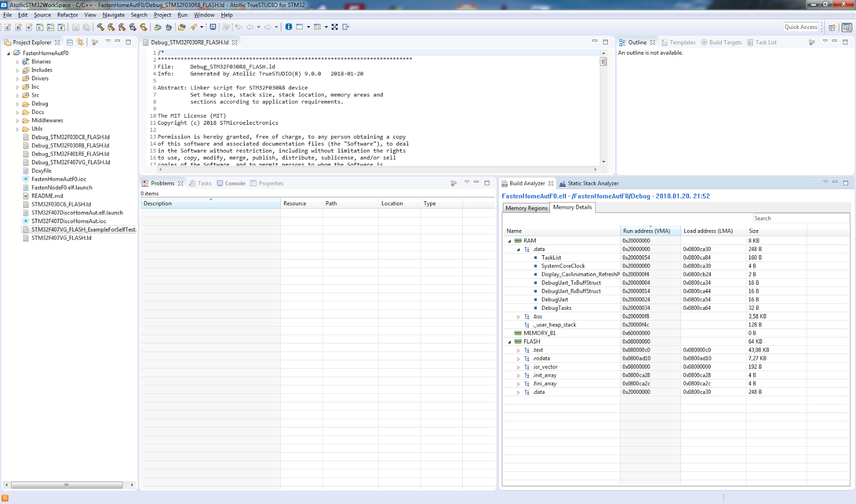Image resolution: width=856 pixels, height=504 pixels.
Task: Select the C/C++ perspective button
Action: point(847,27)
